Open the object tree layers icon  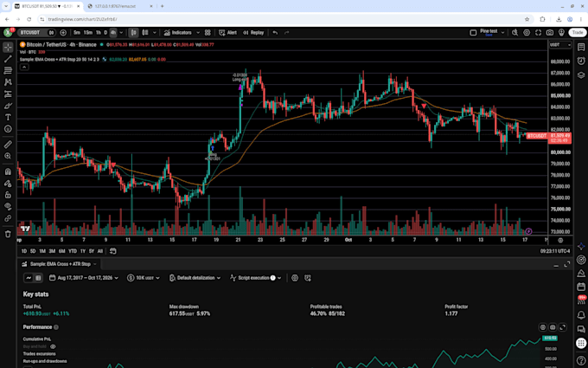click(x=581, y=74)
